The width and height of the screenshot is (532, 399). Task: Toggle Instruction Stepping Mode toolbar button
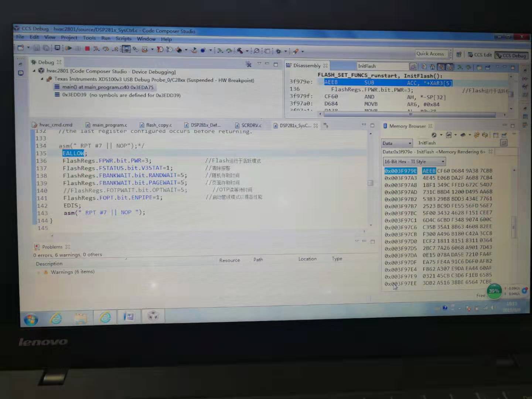126,49
